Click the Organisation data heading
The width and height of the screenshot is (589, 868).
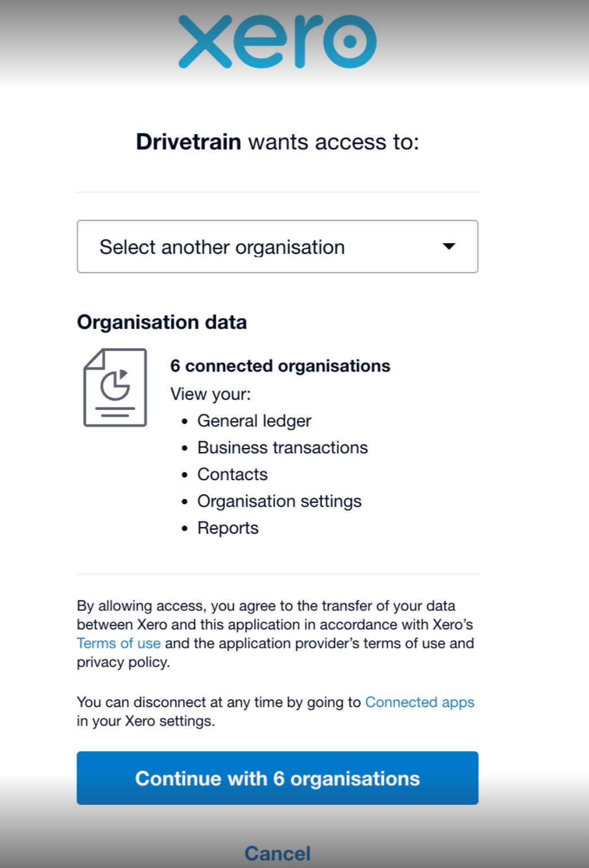click(162, 322)
